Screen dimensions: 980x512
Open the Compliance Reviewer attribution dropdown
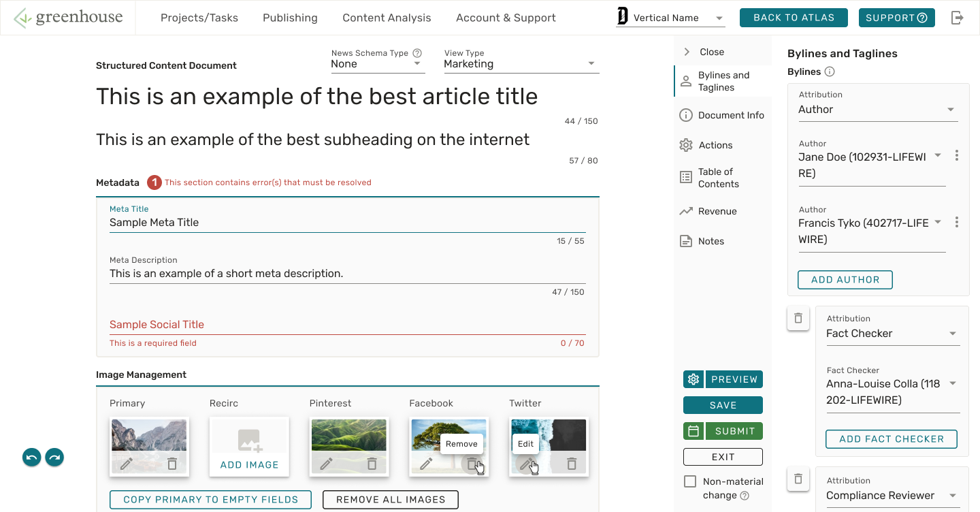point(893,496)
